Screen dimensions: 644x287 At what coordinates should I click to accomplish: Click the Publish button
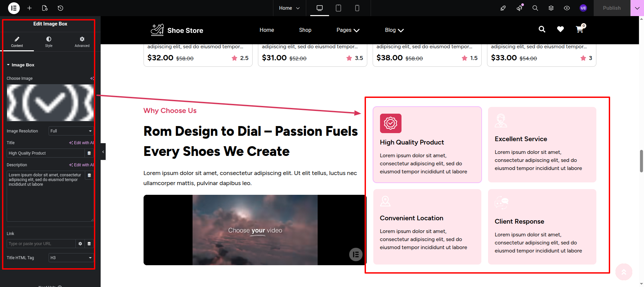611,8
